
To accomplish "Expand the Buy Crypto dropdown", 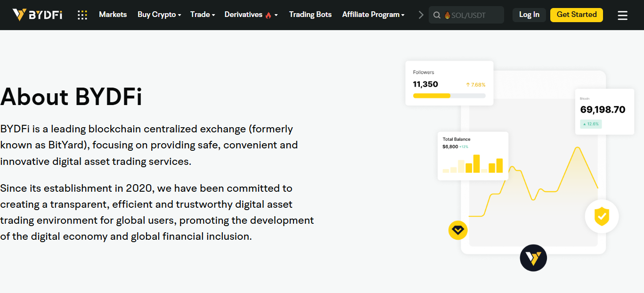I will point(159,15).
